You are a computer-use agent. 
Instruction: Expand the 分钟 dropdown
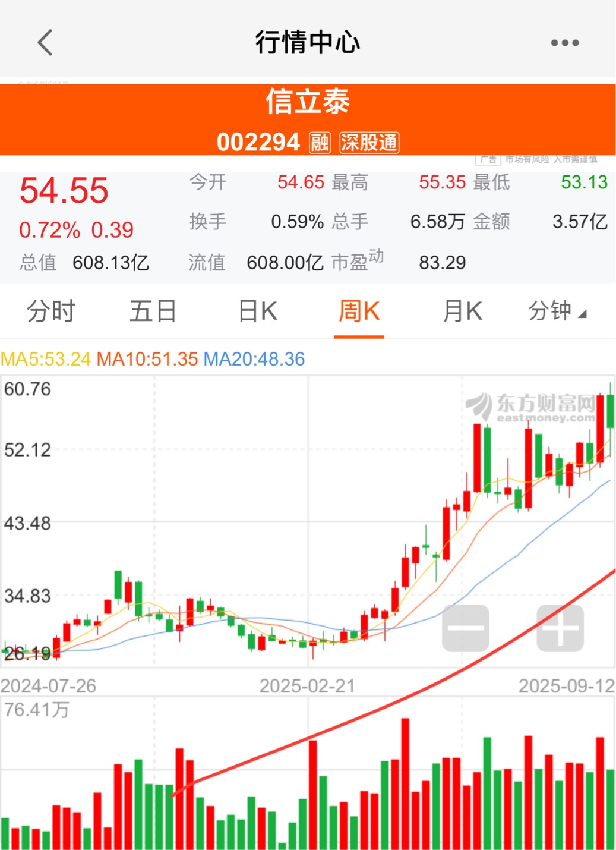(x=557, y=311)
